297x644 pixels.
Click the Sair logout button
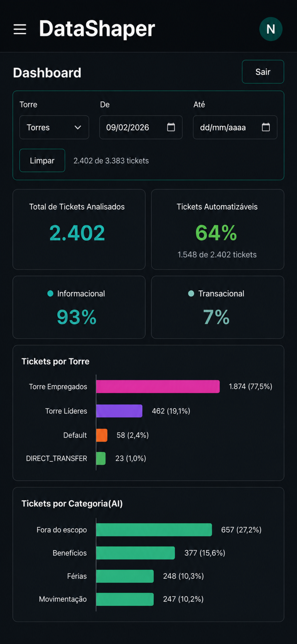pos(263,72)
